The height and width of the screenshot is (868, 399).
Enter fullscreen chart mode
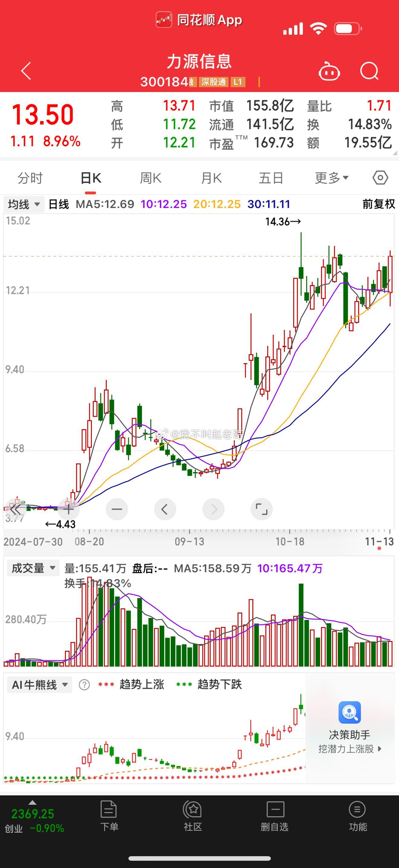click(261, 509)
